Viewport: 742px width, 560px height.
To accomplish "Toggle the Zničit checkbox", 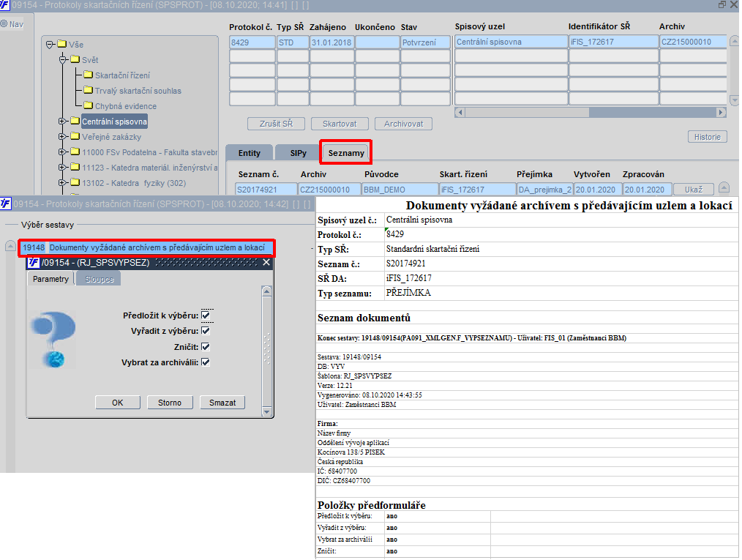I will (206, 347).
